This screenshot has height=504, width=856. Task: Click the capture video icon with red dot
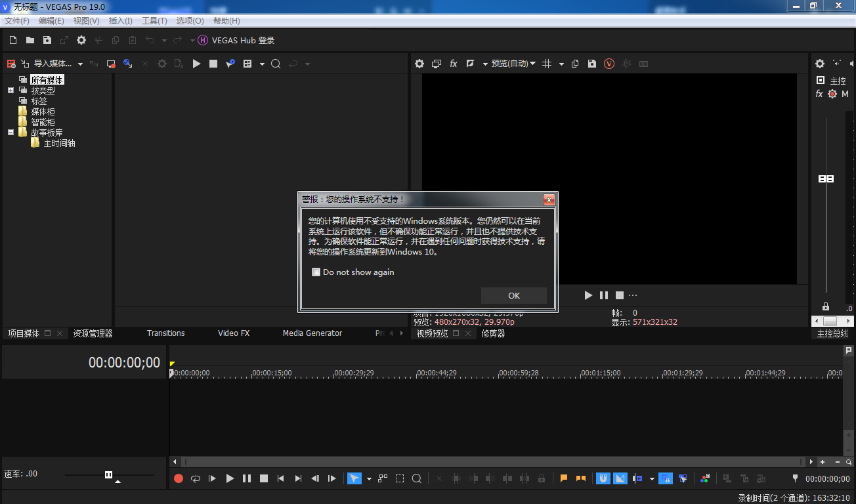pos(111,64)
